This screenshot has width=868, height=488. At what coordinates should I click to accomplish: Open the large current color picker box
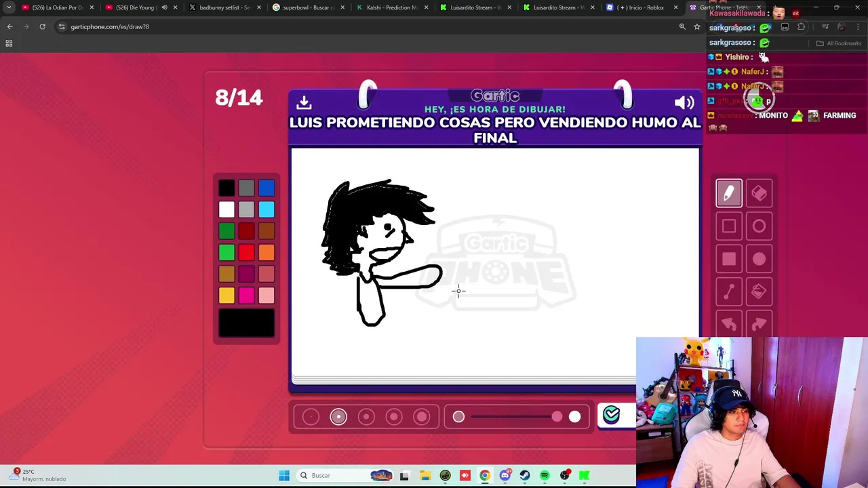[x=246, y=323]
